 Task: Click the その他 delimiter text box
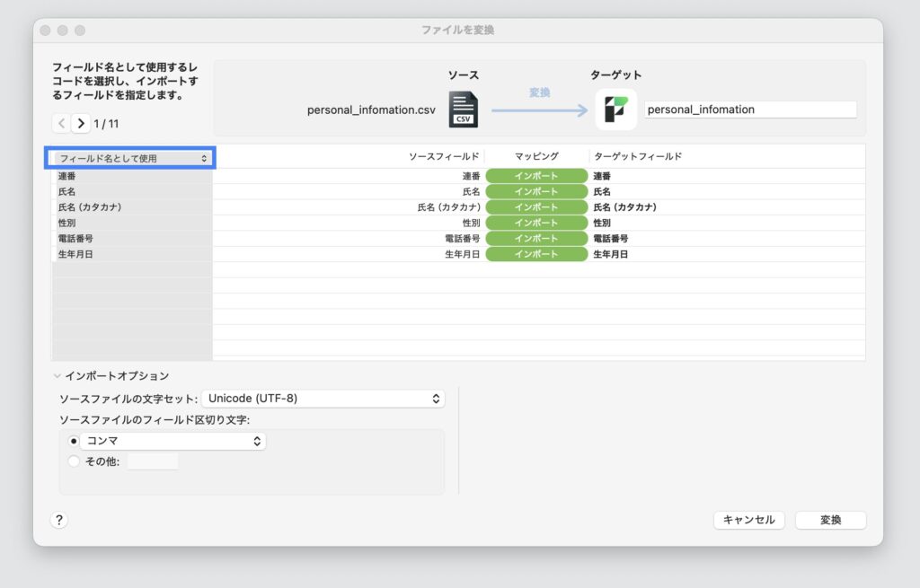pos(153,461)
